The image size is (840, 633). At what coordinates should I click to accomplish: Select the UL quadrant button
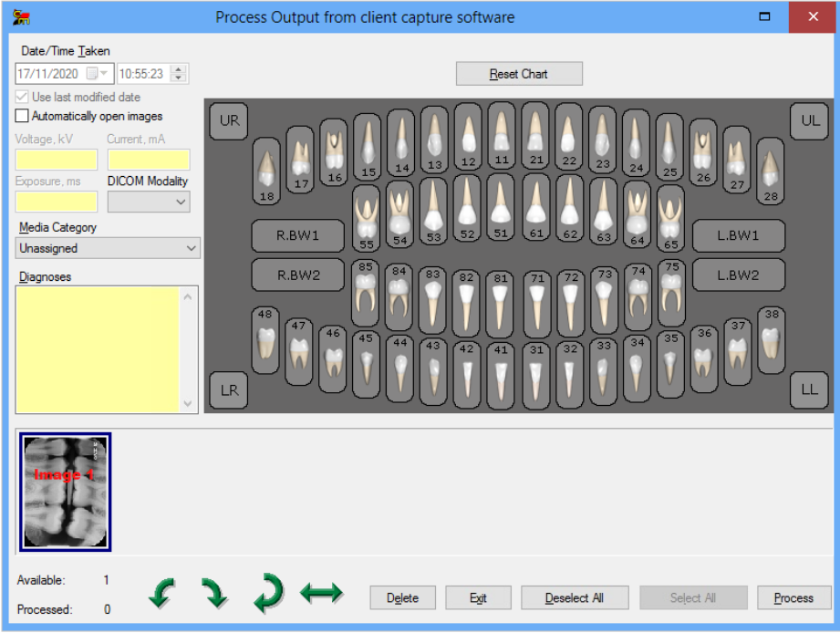pyautogui.click(x=810, y=121)
